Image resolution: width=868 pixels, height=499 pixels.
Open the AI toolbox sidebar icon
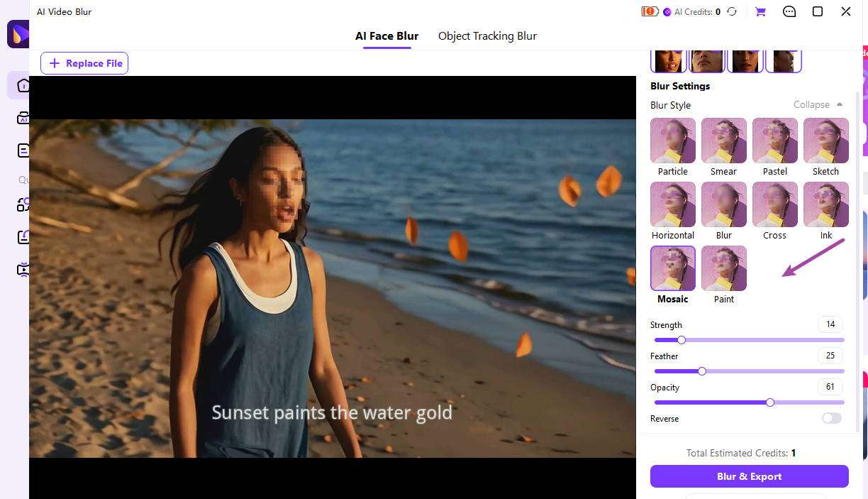pos(23,118)
